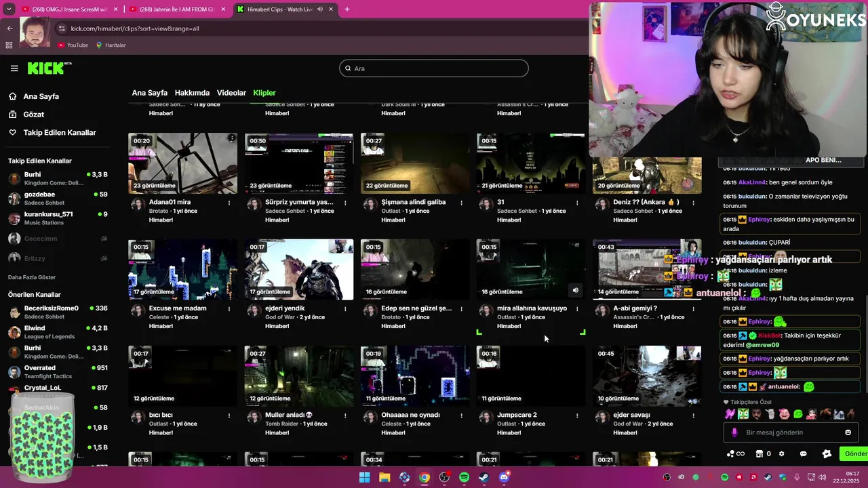
Task: Play the Adana01 mira clip thumbnail
Action: [x=183, y=163]
